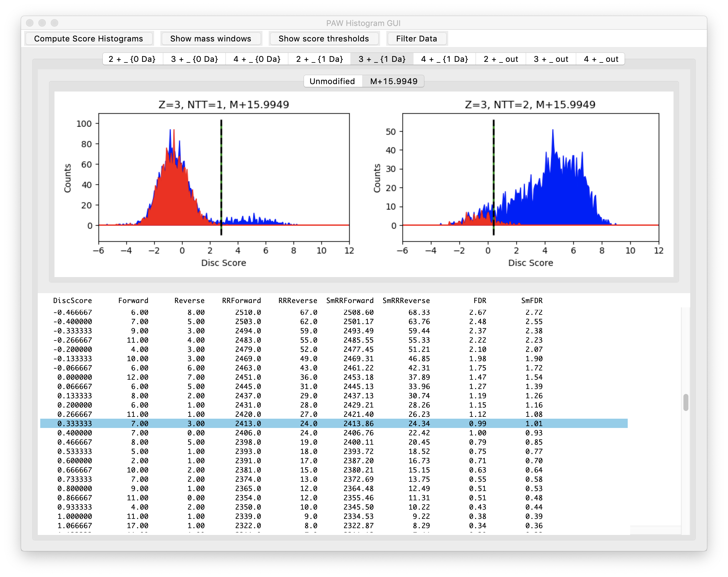
Task: Click the table's vertical scrollbar thumb
Action: [x=686, y=402]
